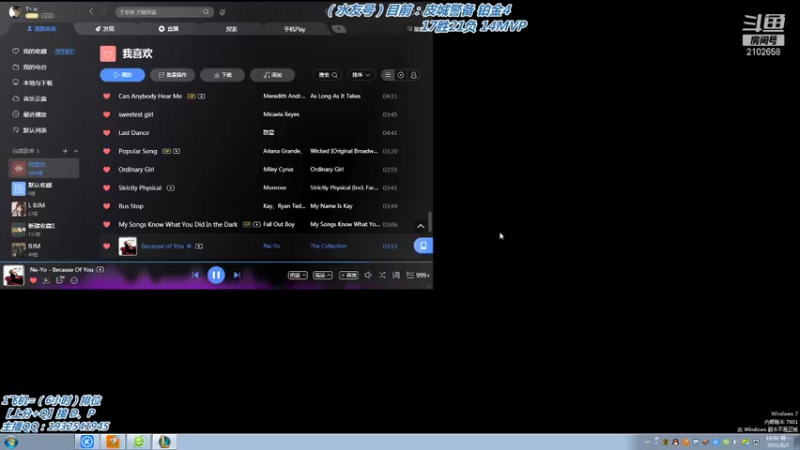Switch to artist view icon
The height and width of the screenshot is (450, 800).
click(x=414, y=75)
